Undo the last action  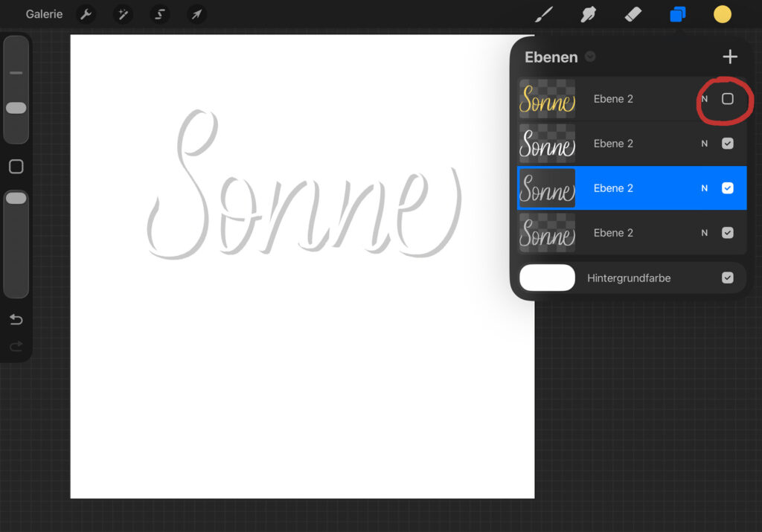pos(16,319)
